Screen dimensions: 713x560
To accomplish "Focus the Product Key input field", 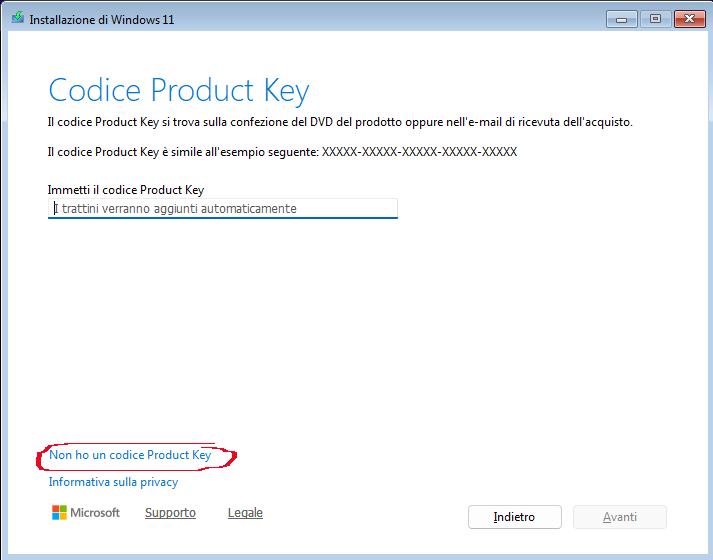I will point(223,208).
